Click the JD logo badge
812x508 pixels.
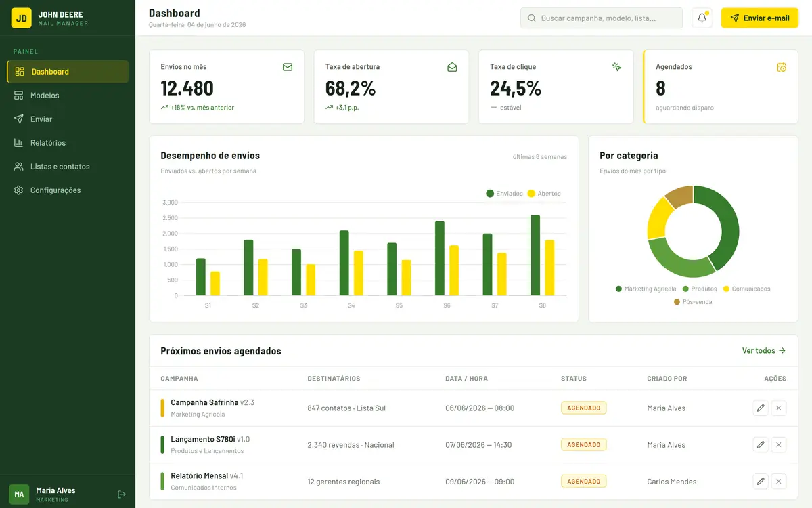(x=21, y=18)
